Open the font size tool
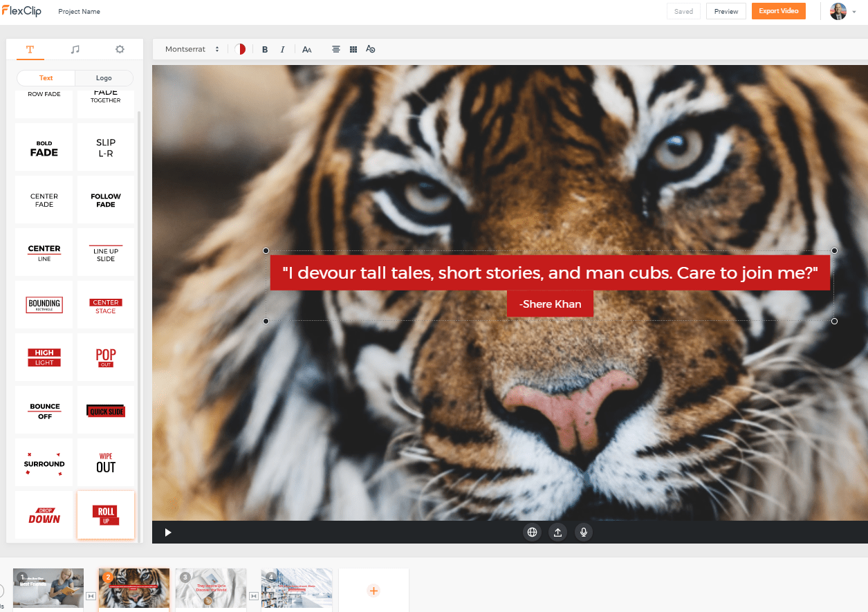 [307, 50]
